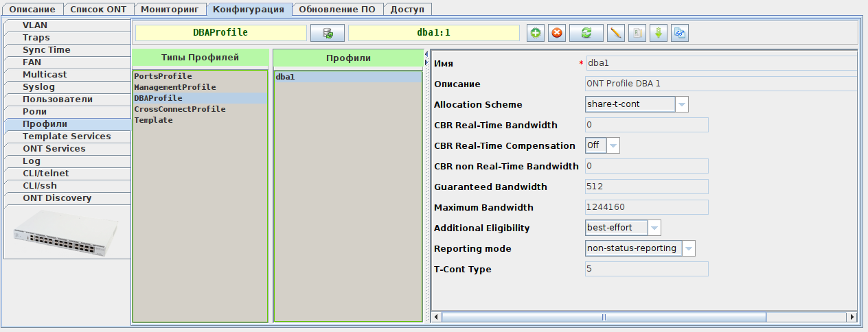Click CBR Real-Time Bandwidth field
The width and height of the screenshot is (868, 332).
(x=646, y=125)
